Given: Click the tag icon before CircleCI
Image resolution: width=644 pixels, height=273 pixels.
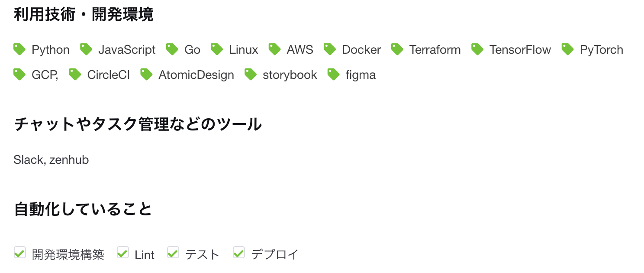Looking at the screenshot, I should point(74,75).
